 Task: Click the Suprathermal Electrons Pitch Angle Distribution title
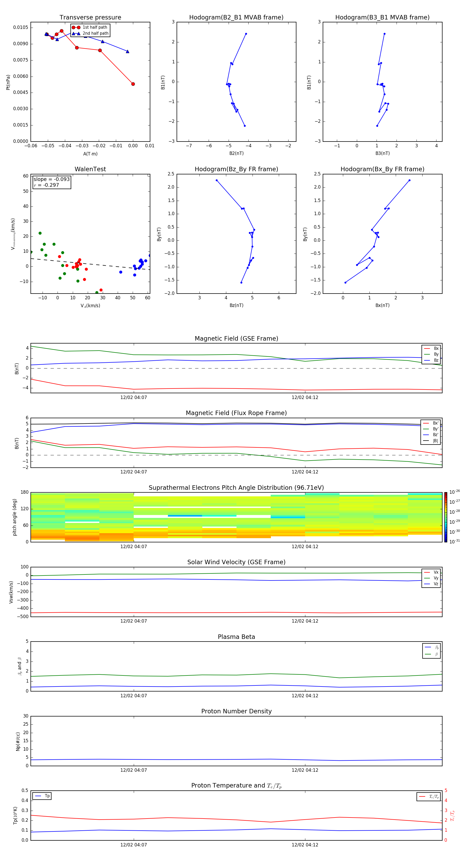tap(236, 488)
